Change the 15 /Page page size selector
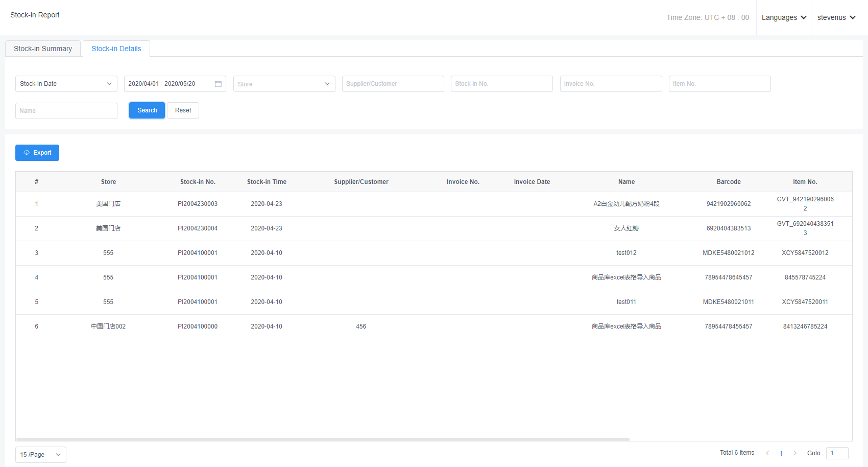This screenshot has width=868, height=467. click(40, 455)
